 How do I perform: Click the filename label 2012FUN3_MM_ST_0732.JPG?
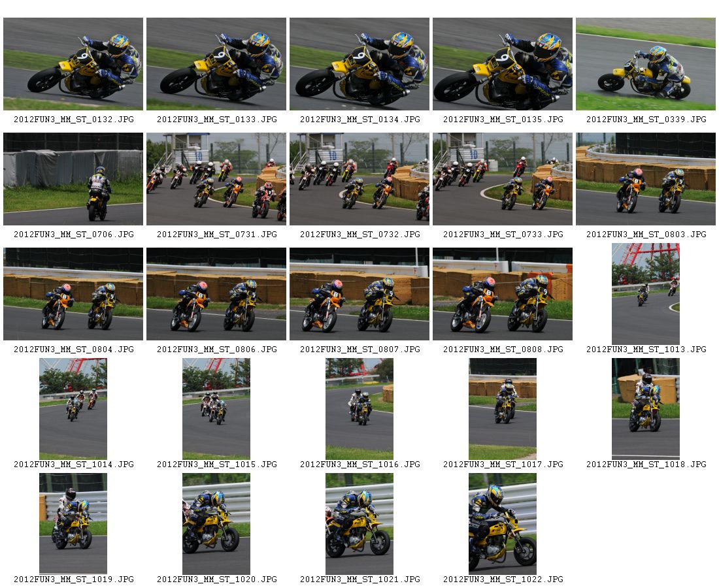tap(360, 234)
